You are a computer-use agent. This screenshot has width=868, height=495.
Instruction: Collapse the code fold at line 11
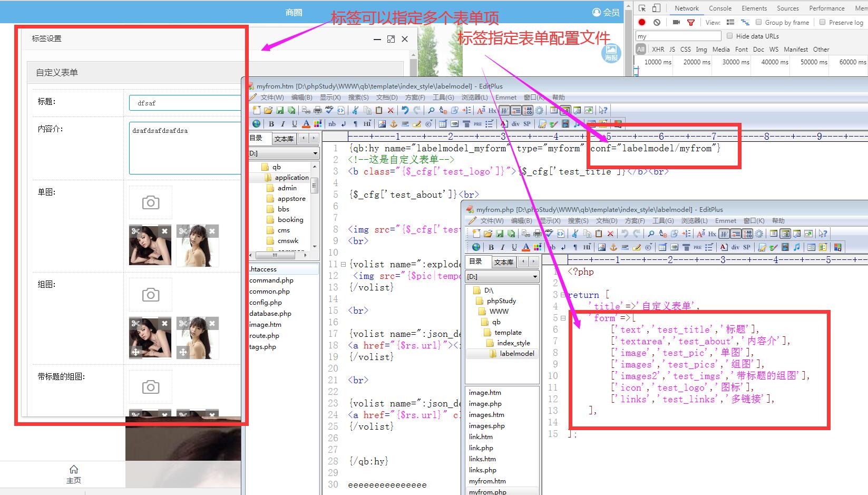[343, 264]
